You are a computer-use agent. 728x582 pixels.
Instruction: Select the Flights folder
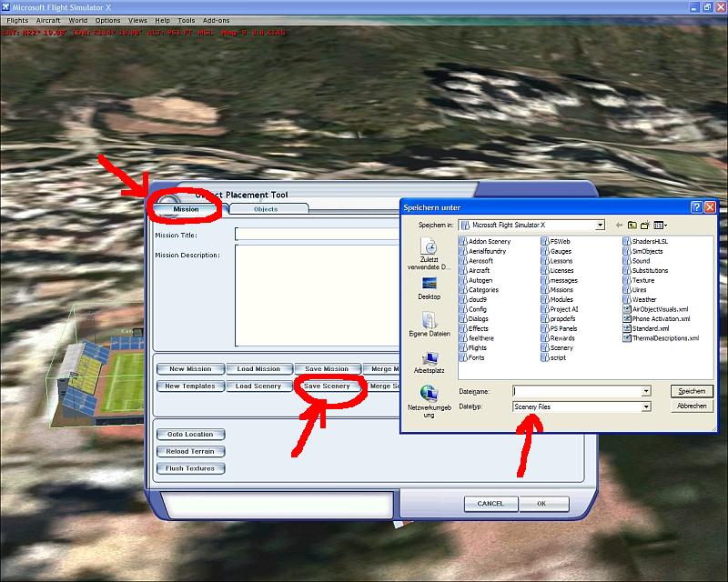(473, 347)
